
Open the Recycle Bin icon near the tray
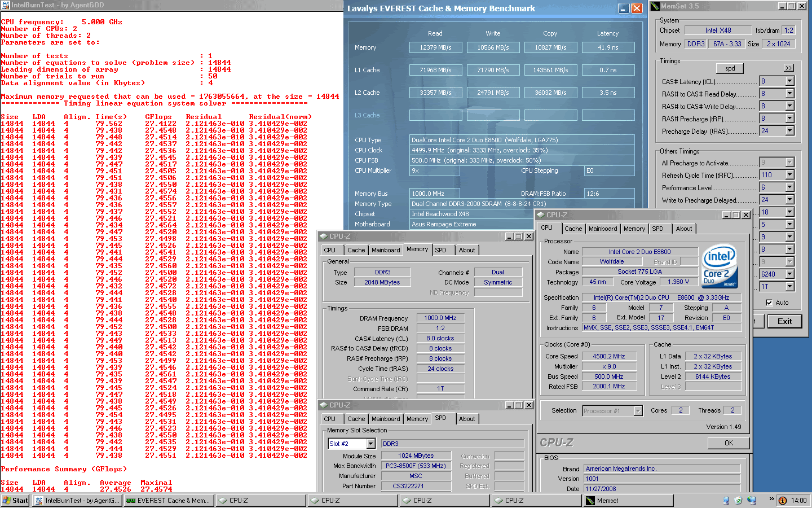(739, 501)
